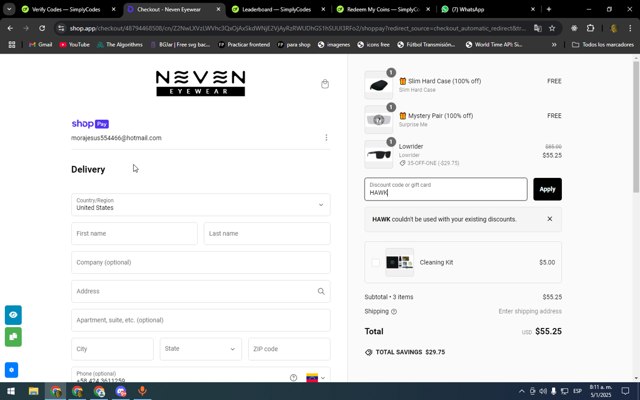Viewport: 640px width, 400px height.
Task: Open the Country/Region dropdown
Action: [200, 204]
